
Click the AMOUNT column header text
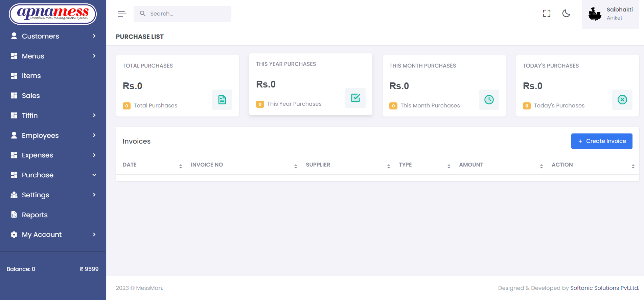(x=471, y=165)
